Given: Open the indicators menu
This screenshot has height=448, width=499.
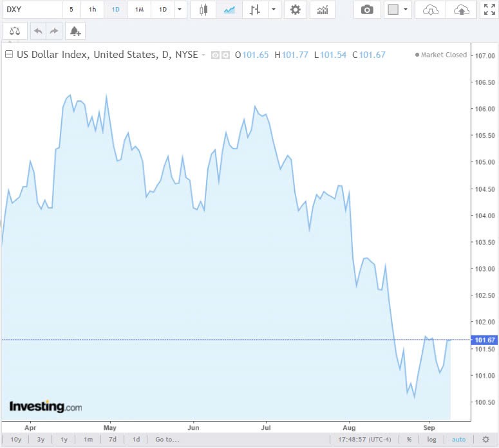Looking at the screenshot, I should pos(323,10).
